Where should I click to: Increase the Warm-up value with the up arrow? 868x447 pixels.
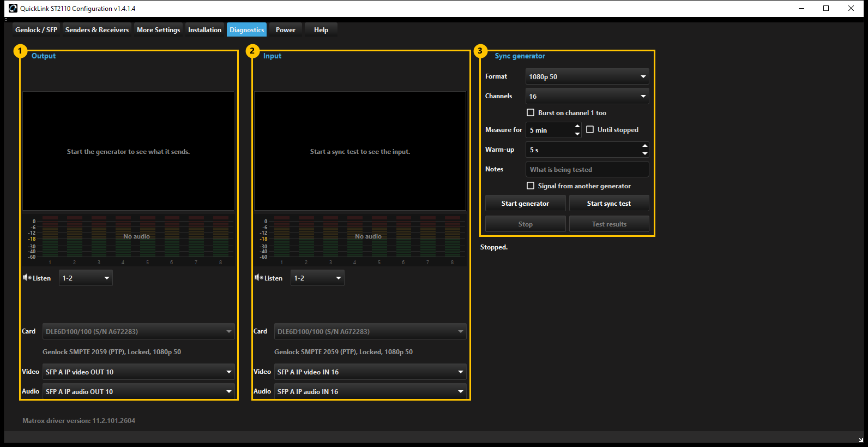(x=645, y=146)
